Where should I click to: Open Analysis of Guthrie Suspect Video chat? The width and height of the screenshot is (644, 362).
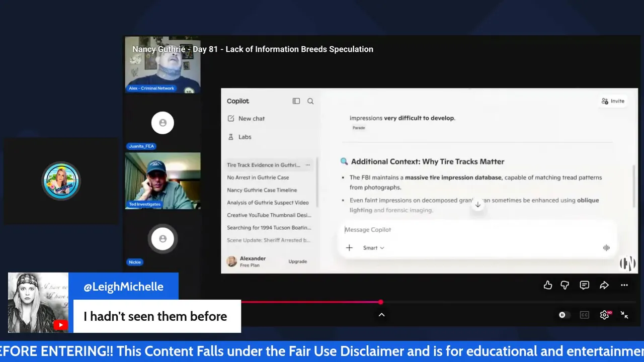(x=268, y=203)
